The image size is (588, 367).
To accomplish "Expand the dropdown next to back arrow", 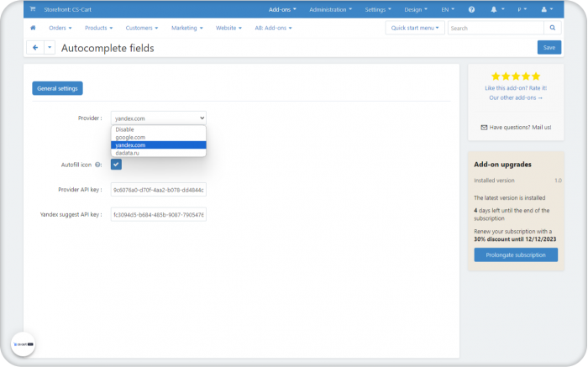I will [50, 48].
